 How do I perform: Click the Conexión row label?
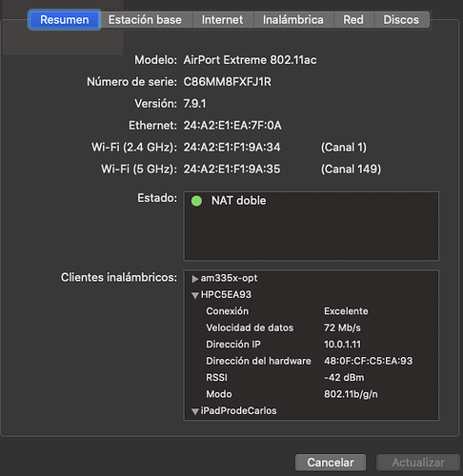(x=228, y=311)
